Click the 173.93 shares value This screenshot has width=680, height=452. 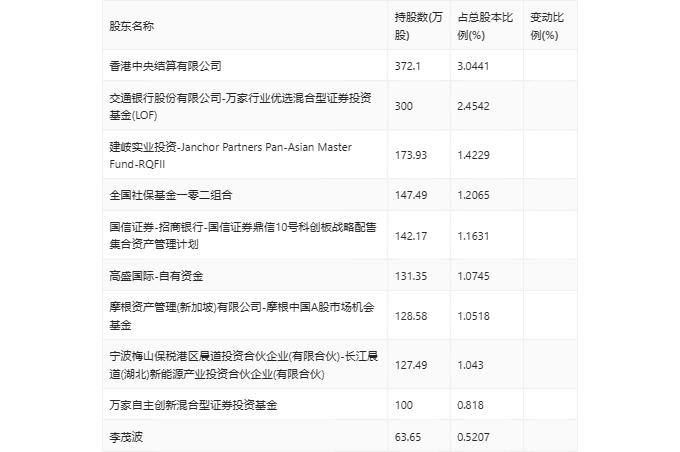coord(411,155)
